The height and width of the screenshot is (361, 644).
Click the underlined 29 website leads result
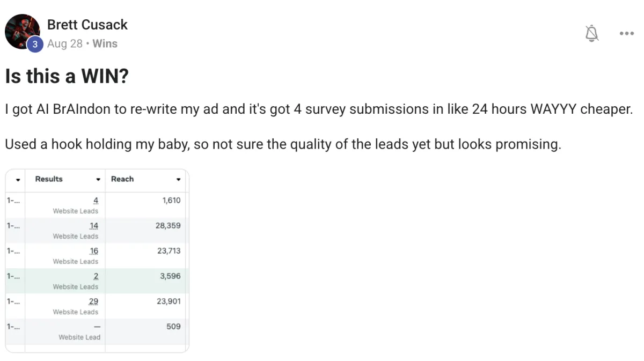click(x=94, y=301)
